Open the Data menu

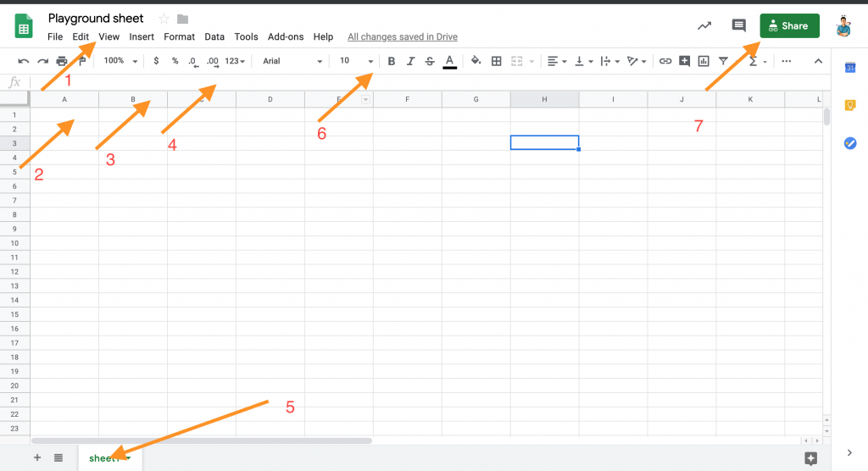tap(214, 36)
